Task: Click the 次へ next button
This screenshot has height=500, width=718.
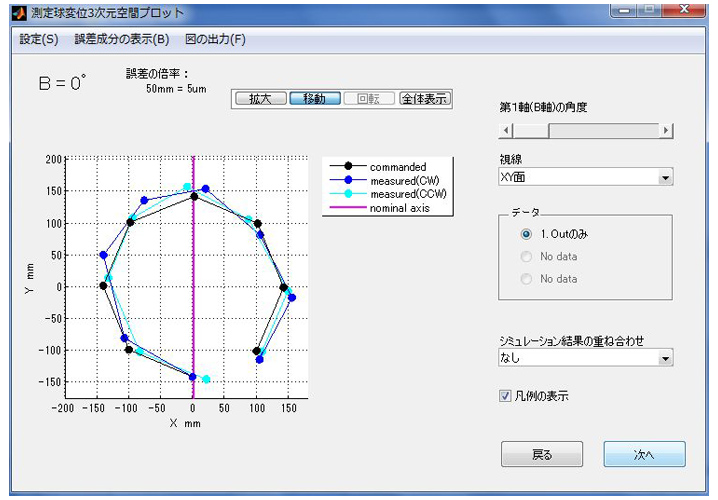Action: pos(644,454)
